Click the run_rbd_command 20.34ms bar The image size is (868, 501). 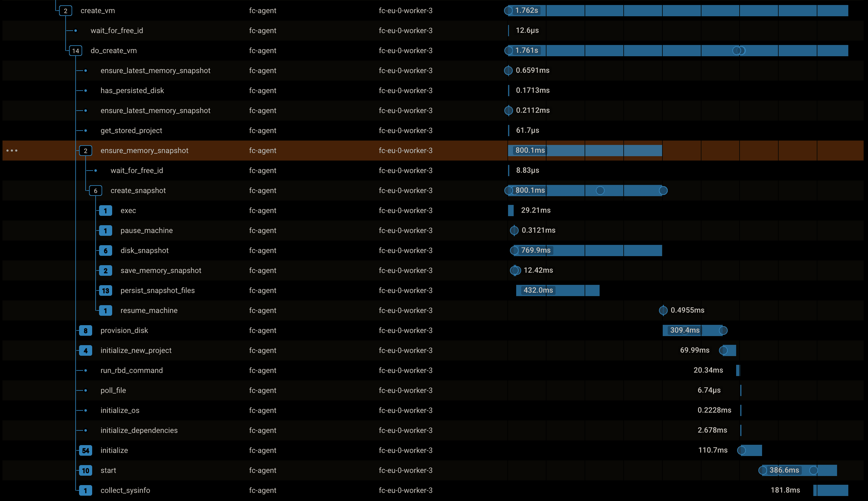(738, 370)
